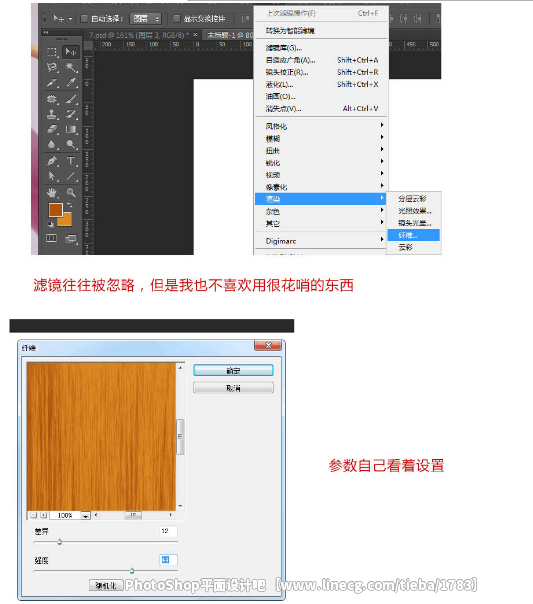Viewport: 533px width, 604px height.
Task: Open the 100% zoom dropdown in fiber dialog
Action: click(85, 515)
